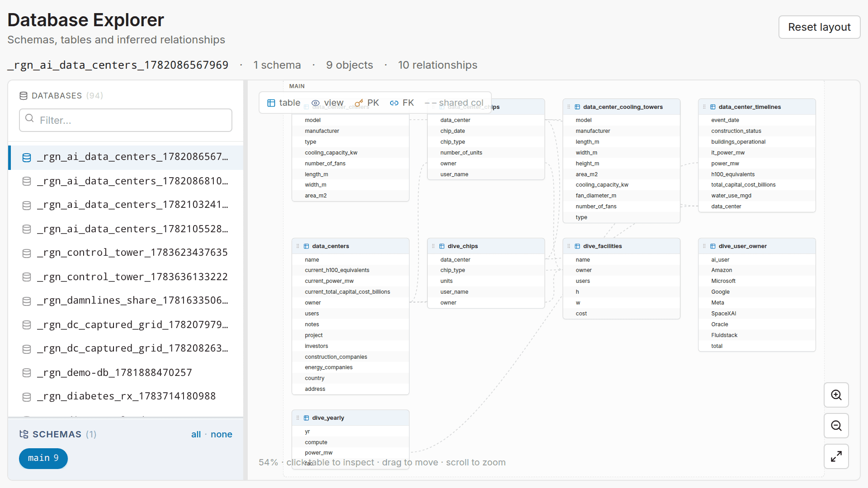Click the view eye legend icon
868x488 pixels.
tap(316, 103)
